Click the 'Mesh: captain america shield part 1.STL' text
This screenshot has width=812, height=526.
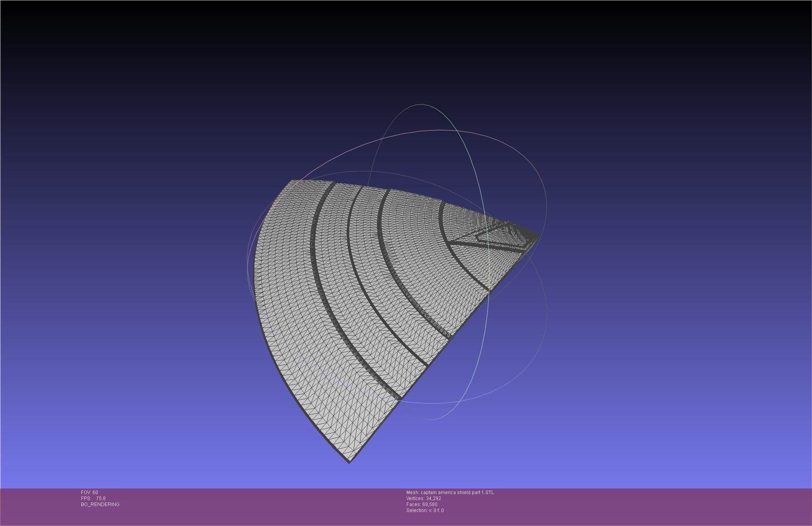[450, 493]
